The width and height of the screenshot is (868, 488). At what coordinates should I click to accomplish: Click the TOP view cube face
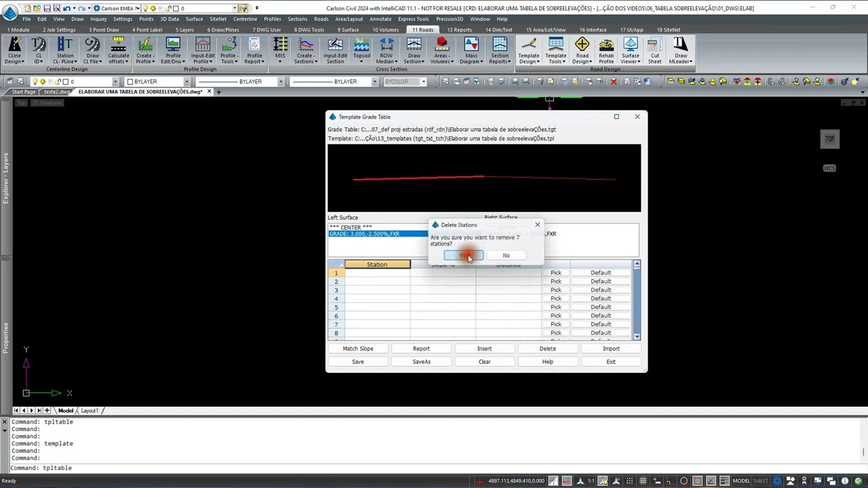[829, 139]
